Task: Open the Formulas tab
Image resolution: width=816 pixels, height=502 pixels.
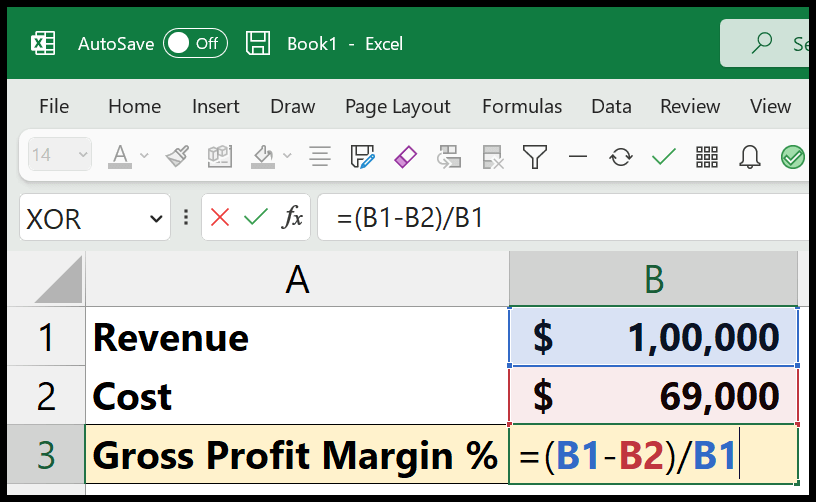Action: (522, 106)
